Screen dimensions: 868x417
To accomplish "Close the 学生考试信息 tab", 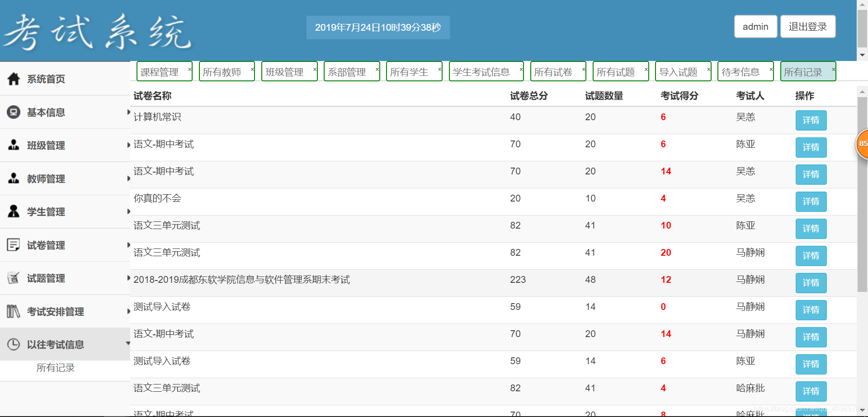I will [x=521, y=69].
